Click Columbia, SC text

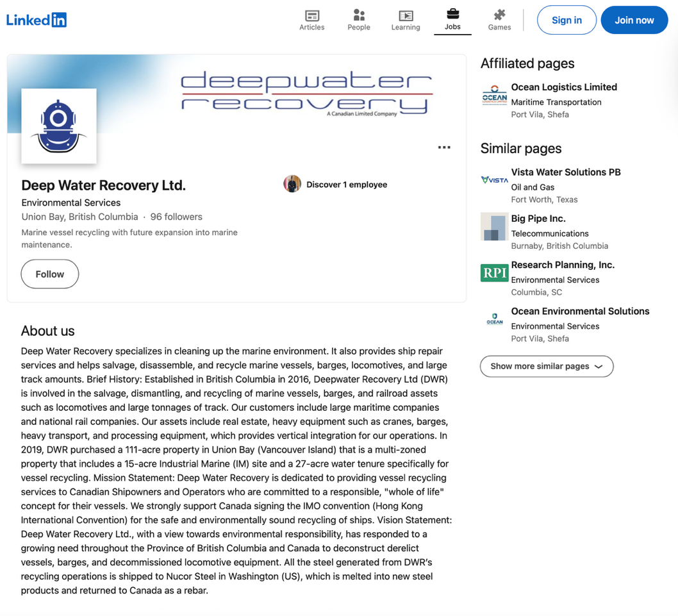tap(536, 292)
